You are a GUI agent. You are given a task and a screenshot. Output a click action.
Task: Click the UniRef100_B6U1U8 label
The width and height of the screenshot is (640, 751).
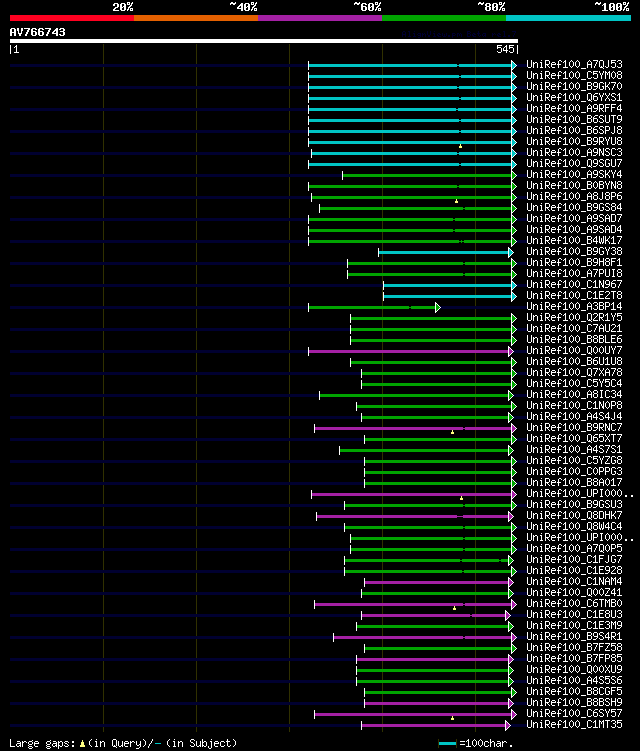(574, 362)
